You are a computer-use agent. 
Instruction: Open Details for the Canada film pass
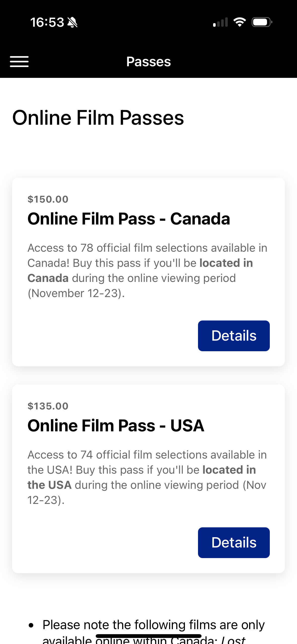[234, 336]
